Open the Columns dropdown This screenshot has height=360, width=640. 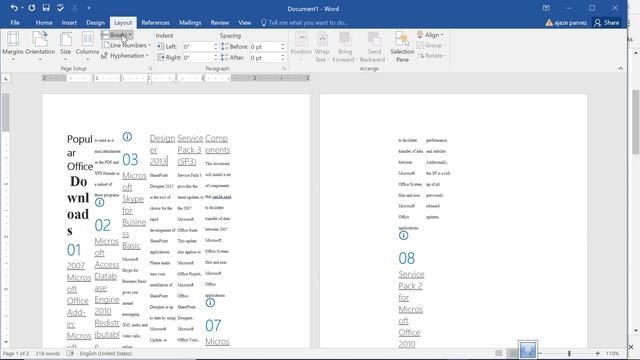87,46
